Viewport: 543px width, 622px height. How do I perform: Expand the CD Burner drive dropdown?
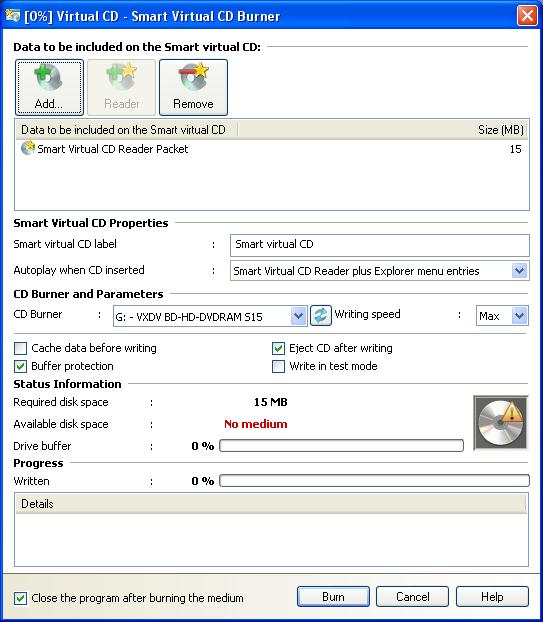(210, 316)
